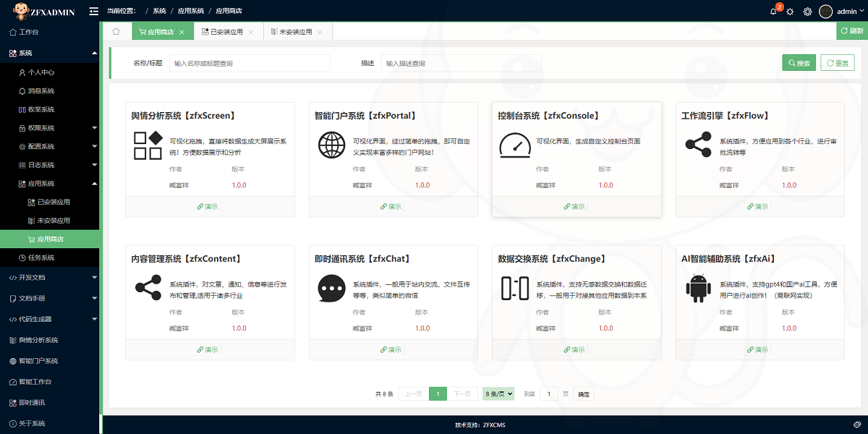Click the data exchange icon of zfxChange
The width and height of the screenshot is (868, 434).
(x=515, y=288)
